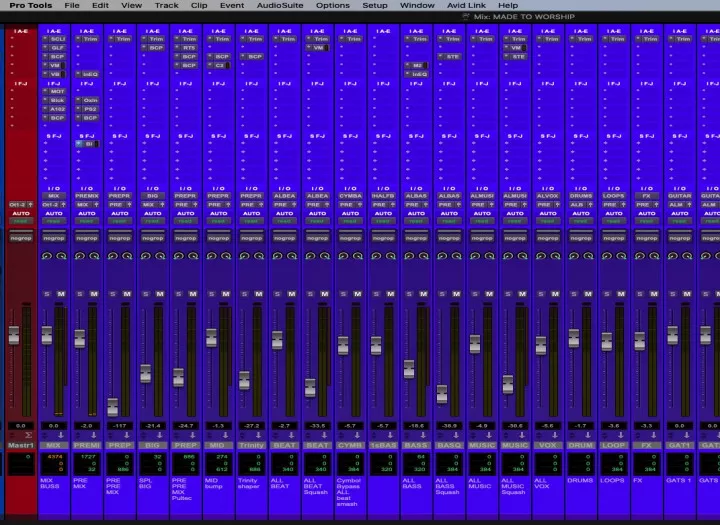Viewport: 720px width, 525px height.
Task: Open the RTS insert plug-in
Action: click(x=189, y=48)
